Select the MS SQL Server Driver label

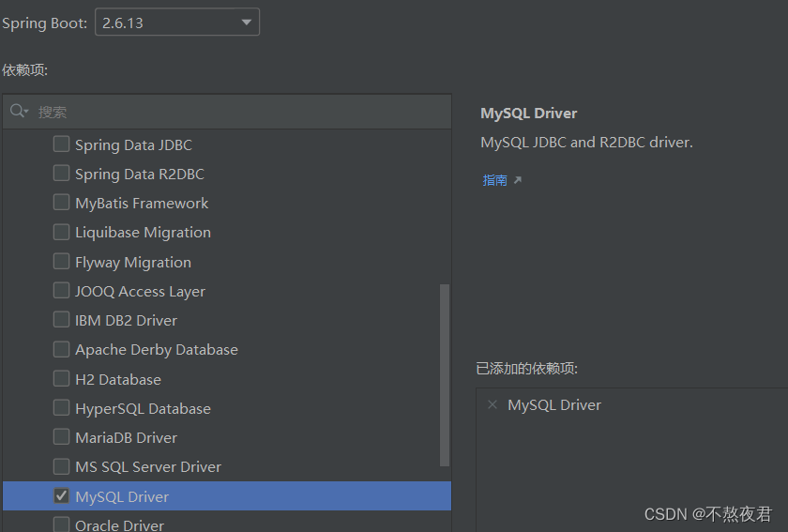click(x=148, y=467)
